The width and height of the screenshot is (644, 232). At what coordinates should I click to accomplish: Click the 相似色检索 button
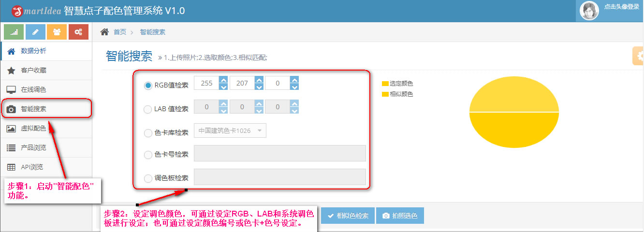pyautogui.click(x=348, y=216)
